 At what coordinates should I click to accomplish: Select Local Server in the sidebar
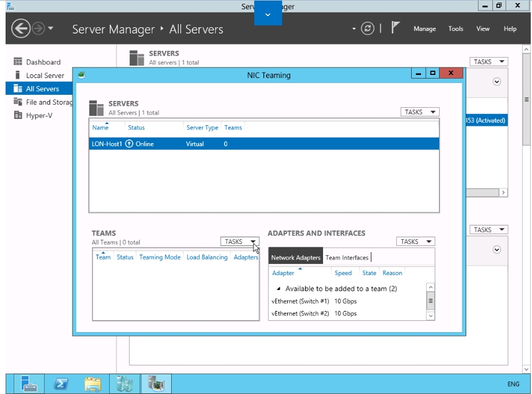click(x=45, y=76)
